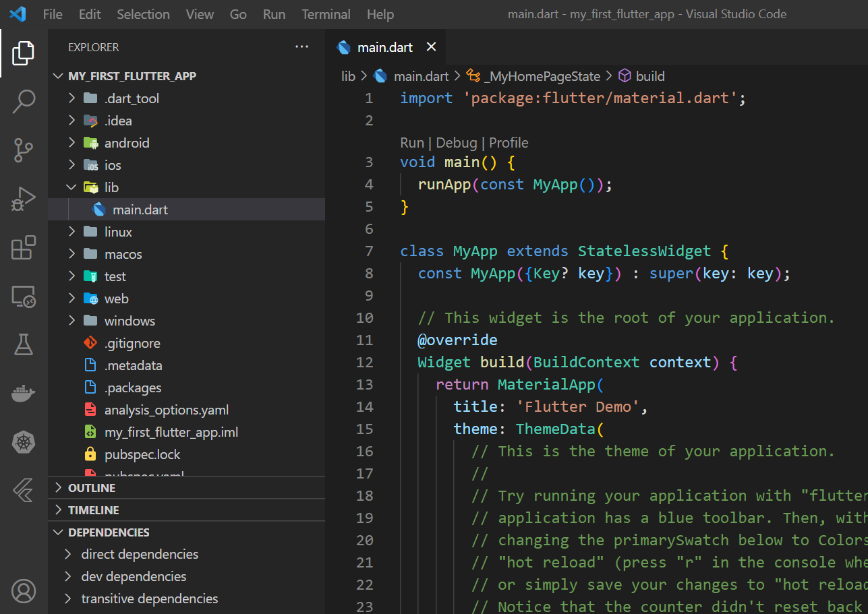This screenshot has height=614, width=868.
Task: Open the Terminal menu
Action: pyautogui.click(x=326, y=14)
